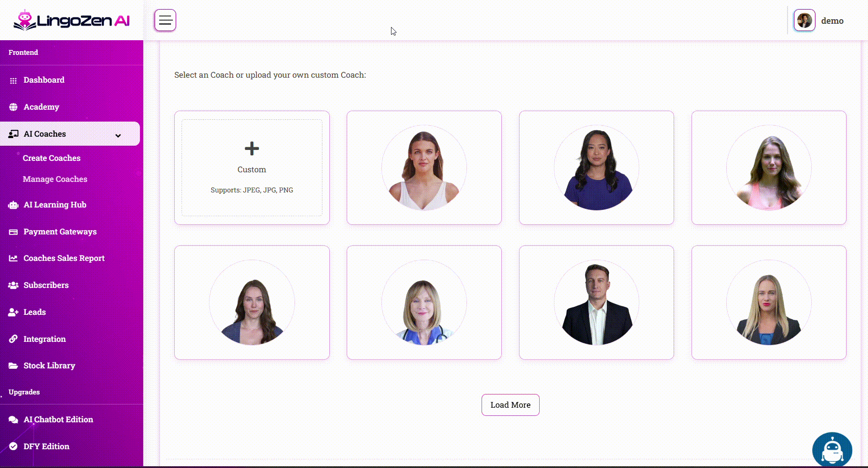Click the Custom coach upload box
This screenshot has height=468, width=868.
[x=252, y=168]
